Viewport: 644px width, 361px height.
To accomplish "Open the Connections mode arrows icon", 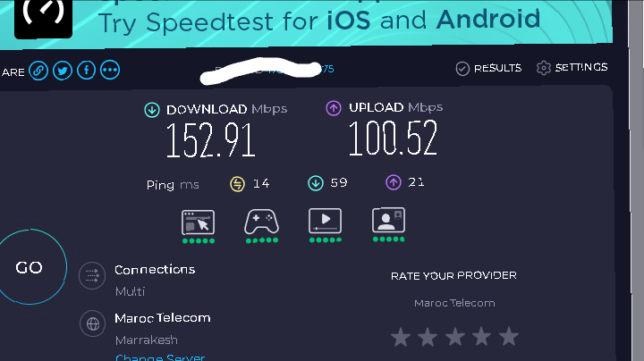I will 92,276.
